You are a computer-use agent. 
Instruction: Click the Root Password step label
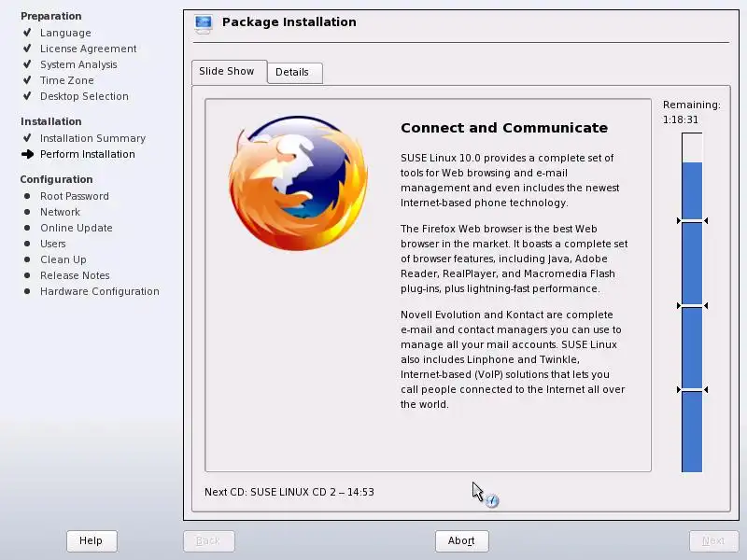(x=75, y=196)
